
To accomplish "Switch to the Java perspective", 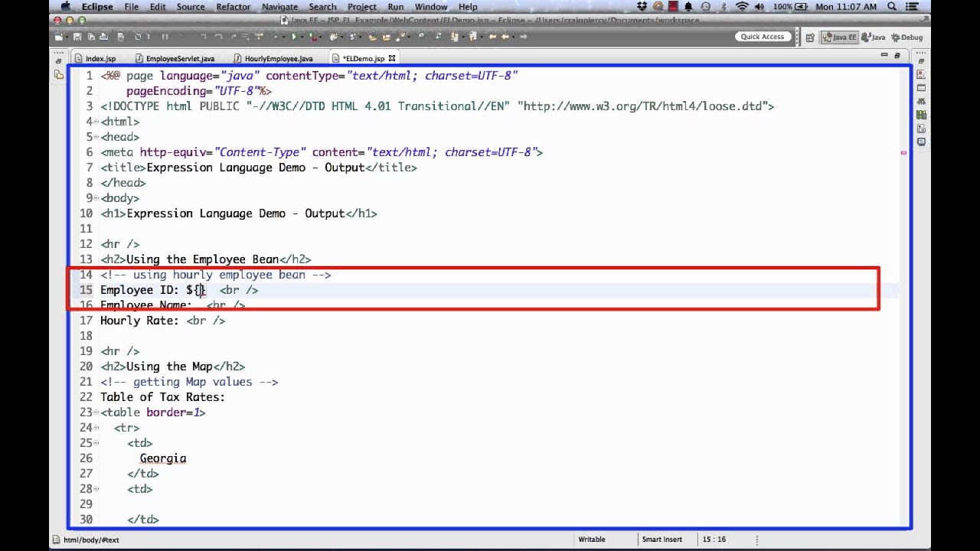I will [x=874, y=37].
